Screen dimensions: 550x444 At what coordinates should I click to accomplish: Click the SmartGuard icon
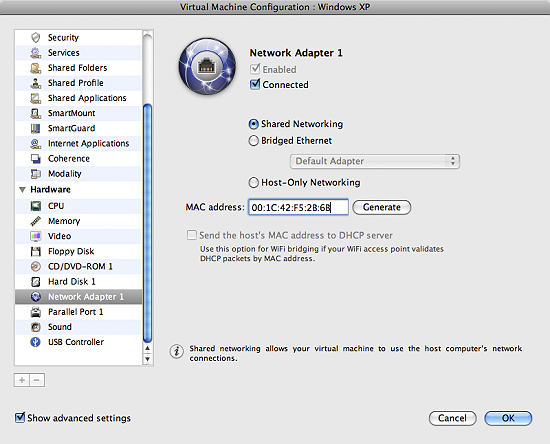tap(35, 128)
